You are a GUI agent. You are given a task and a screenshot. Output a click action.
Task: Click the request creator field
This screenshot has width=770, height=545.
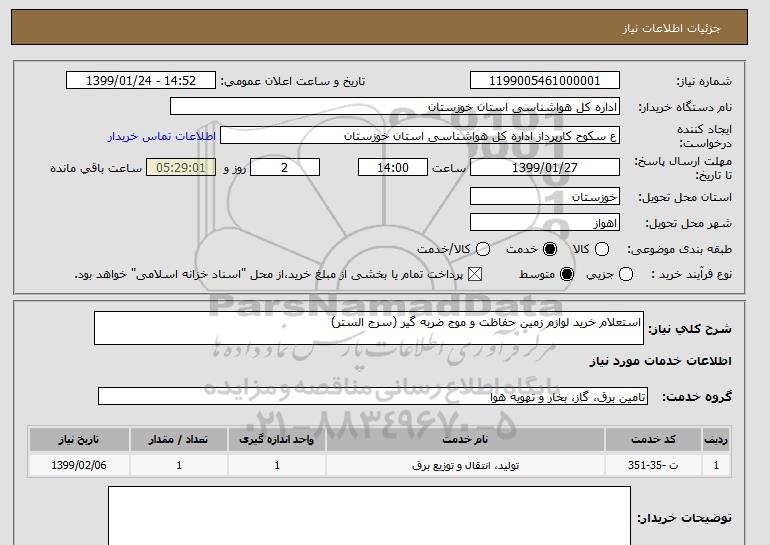tap(420, 136)
